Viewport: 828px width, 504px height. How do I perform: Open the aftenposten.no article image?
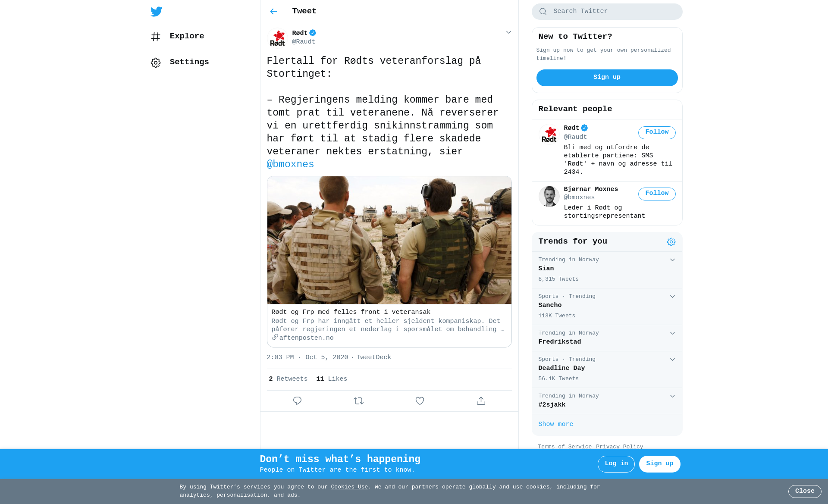[x=389, y=240]
